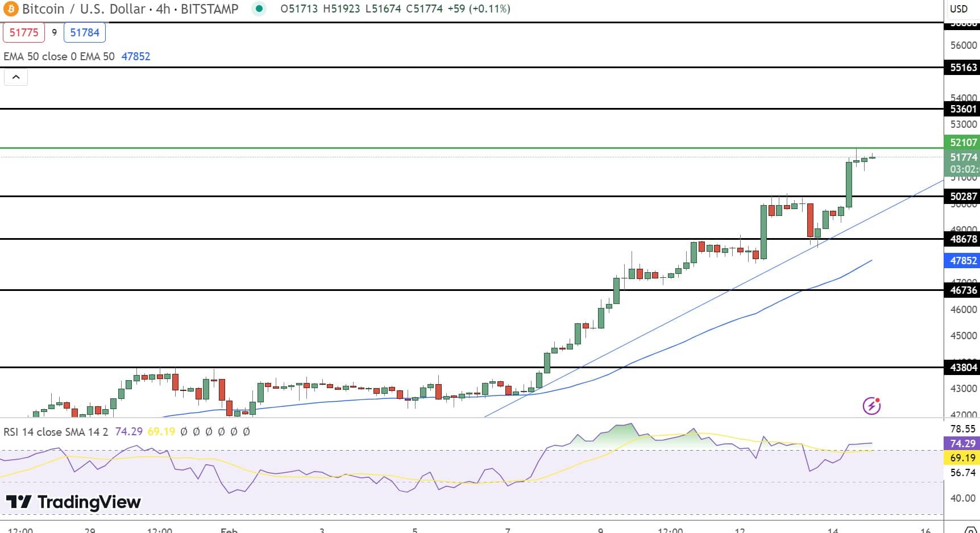Collapse the legend using the chevron arrow button

(16, 77)
